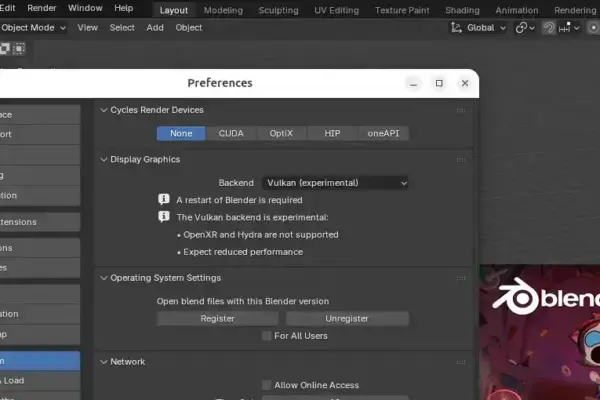The width and height of the screenshot is (600, 400).
Task: Open the Object menu in viewport header
Action: (x=189, y=28)
